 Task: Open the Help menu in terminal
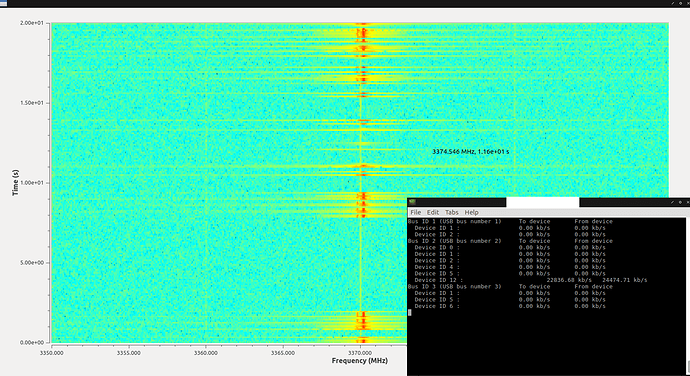coord(471,212)
